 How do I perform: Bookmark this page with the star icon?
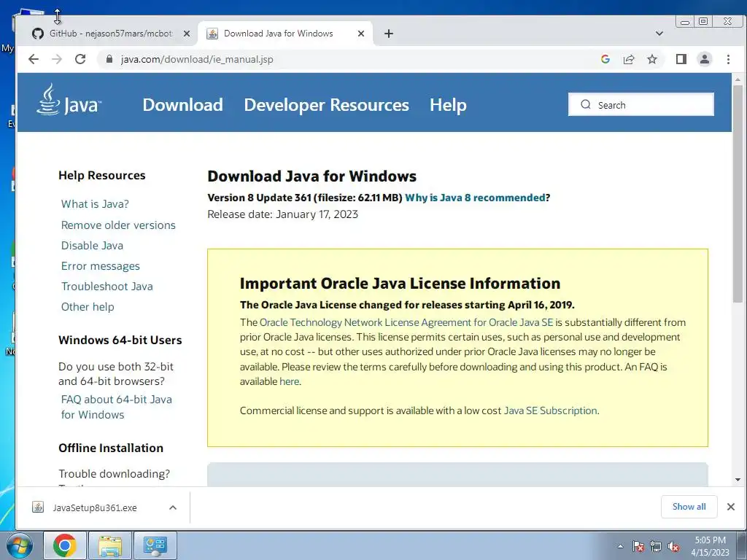652,59
